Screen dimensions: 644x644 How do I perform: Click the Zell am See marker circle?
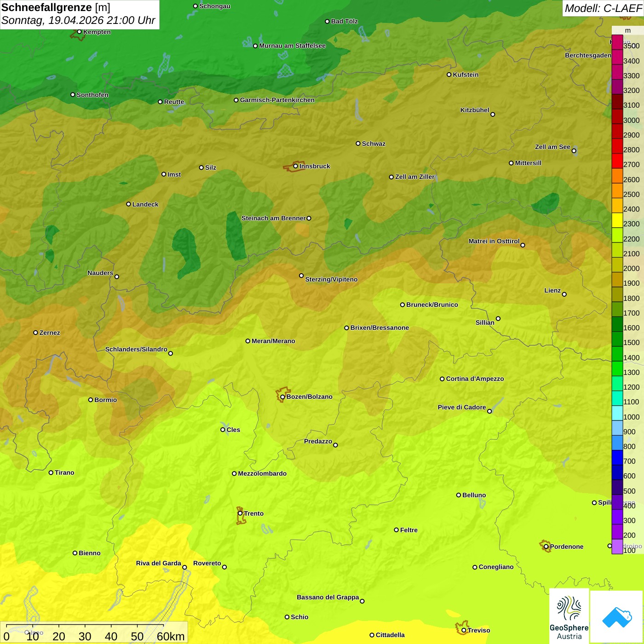[574, 150]
